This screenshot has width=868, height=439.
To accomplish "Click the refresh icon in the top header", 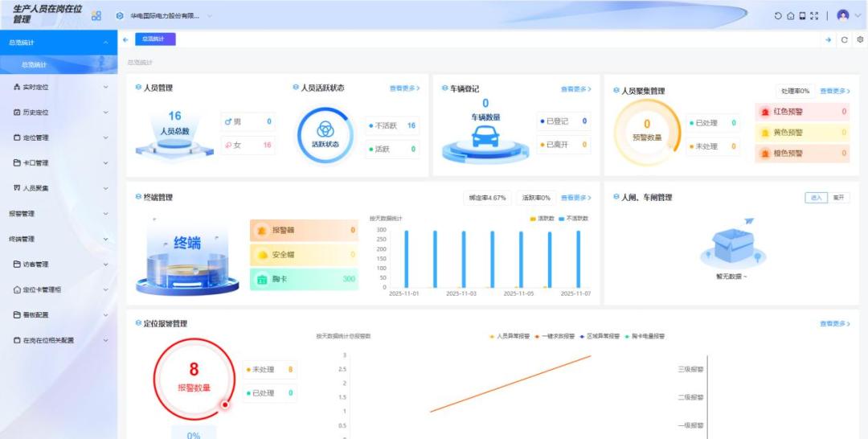I will click(777, 16).
